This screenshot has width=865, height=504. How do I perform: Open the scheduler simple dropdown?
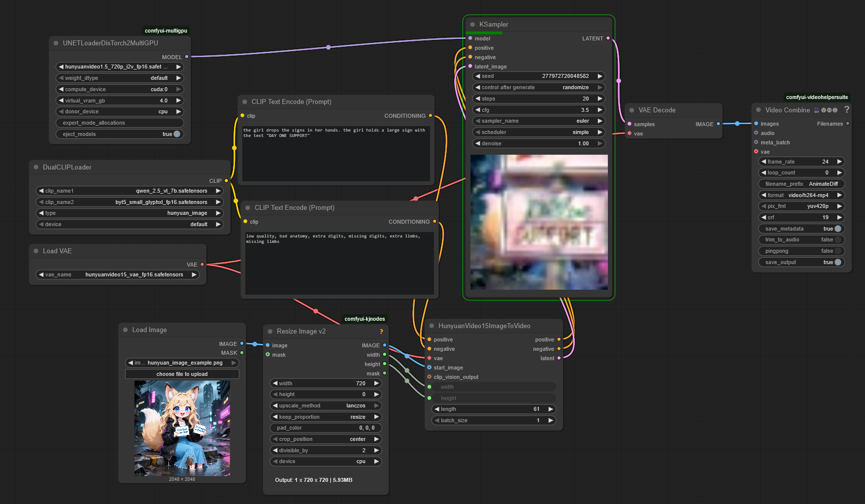pos(539,132)
